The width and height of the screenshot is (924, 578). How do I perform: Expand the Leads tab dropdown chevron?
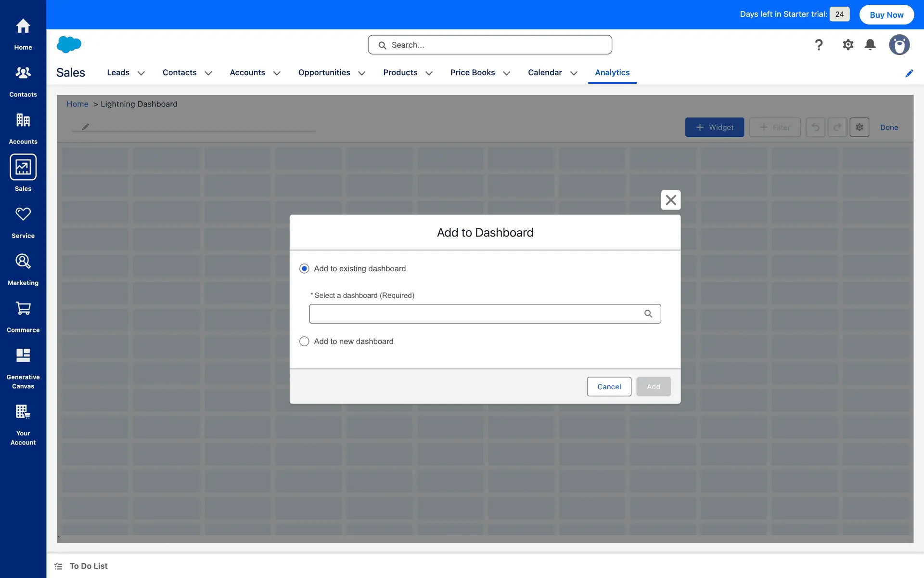[141, 73]
